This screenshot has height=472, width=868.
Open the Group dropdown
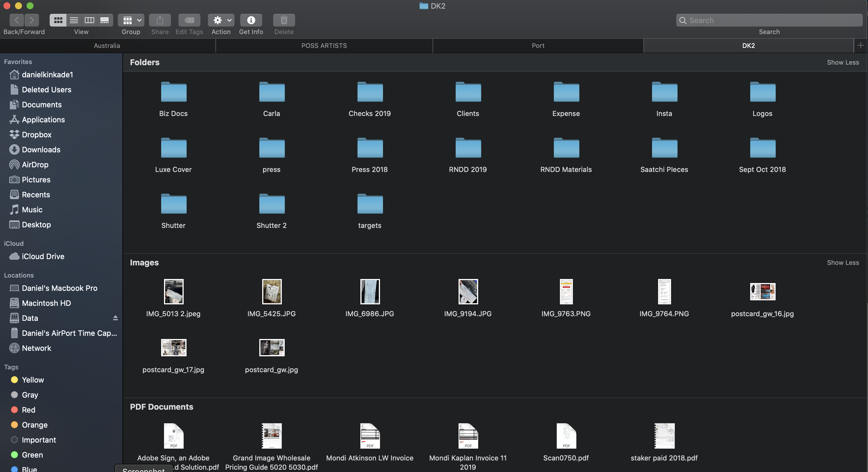(131, 20)
